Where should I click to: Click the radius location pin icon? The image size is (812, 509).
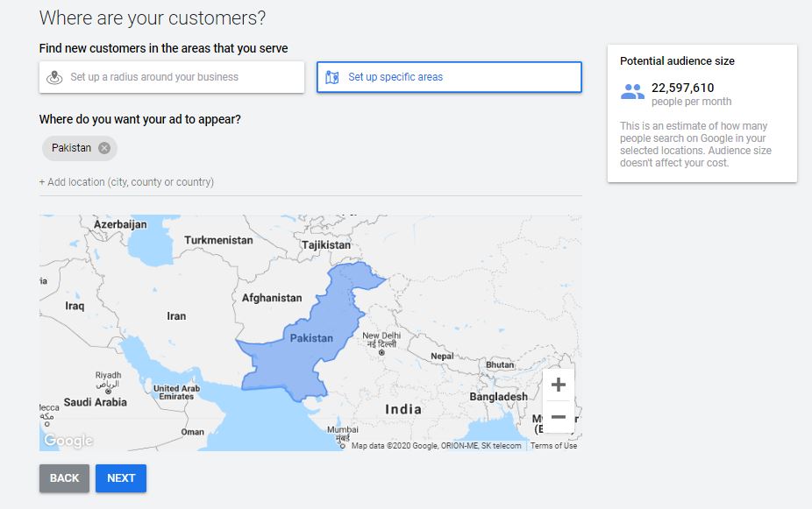(54, 77)
